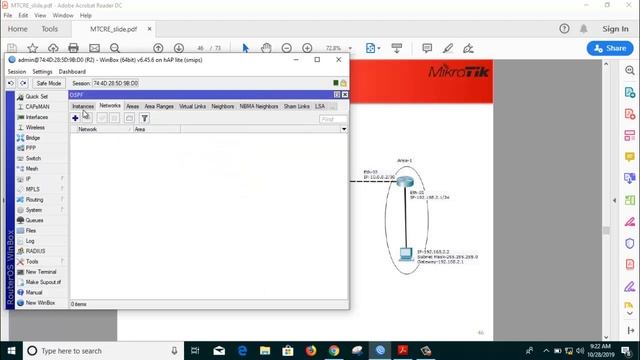Switch to the LSA tab in OSPF
Image resolution: width=640 pixels, height=360 pixels.
tap(320, 107)
